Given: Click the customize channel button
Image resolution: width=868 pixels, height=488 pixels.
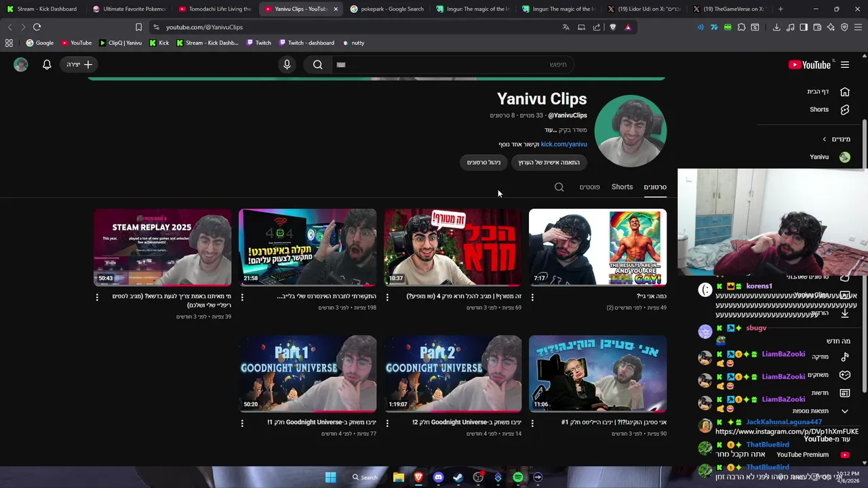Looking at the screenshot, I should pos(549,163).
